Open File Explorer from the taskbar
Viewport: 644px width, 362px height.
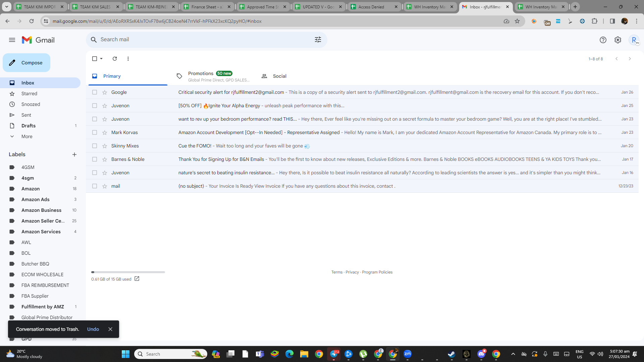(304, 354)
